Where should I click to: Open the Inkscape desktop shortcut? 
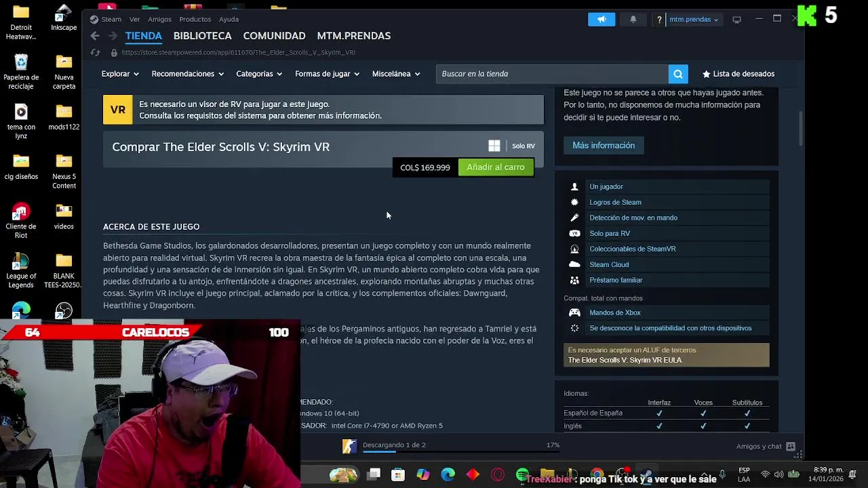pyautogui.click(x=64, y=18)
